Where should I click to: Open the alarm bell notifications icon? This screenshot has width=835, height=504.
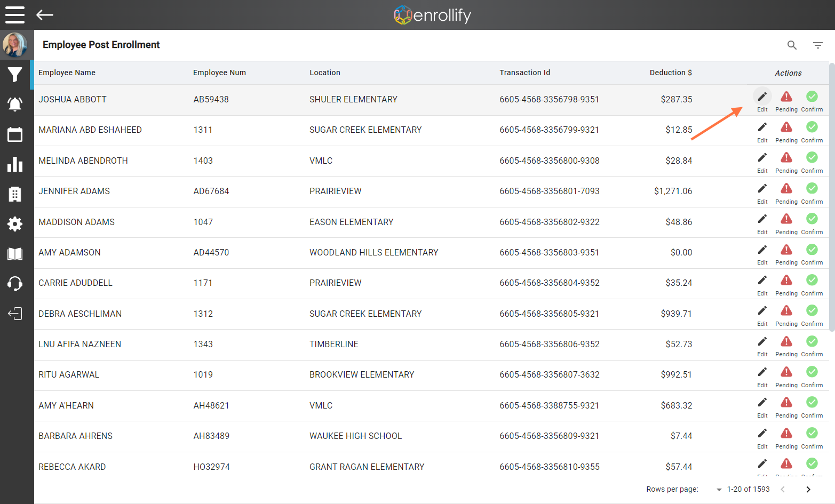(15, 105)
